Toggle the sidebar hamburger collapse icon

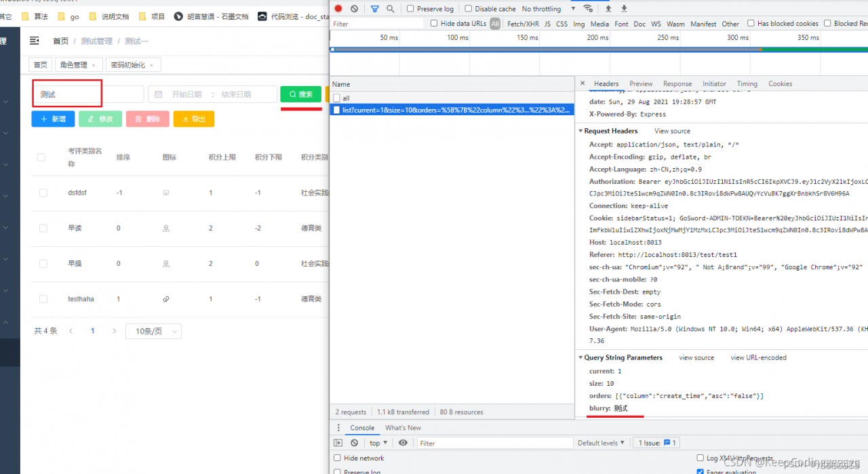(x=35, y=41)
